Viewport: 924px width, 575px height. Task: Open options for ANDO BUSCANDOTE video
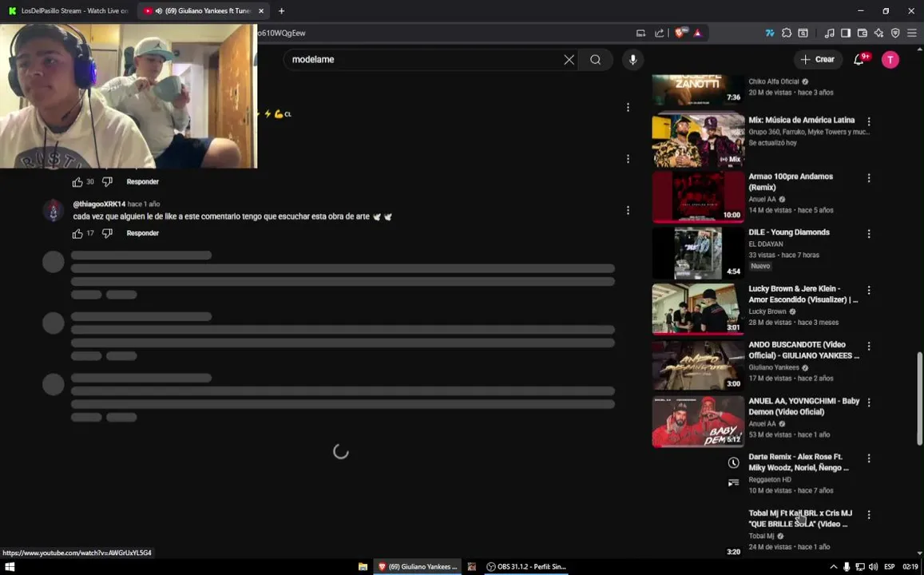pyautogui.click(x=869, y=347)
